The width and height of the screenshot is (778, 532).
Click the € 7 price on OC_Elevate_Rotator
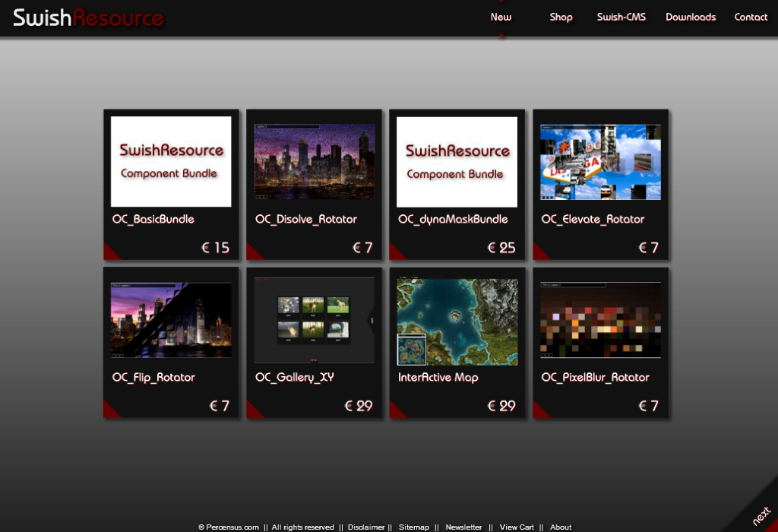tap(649, 248)
